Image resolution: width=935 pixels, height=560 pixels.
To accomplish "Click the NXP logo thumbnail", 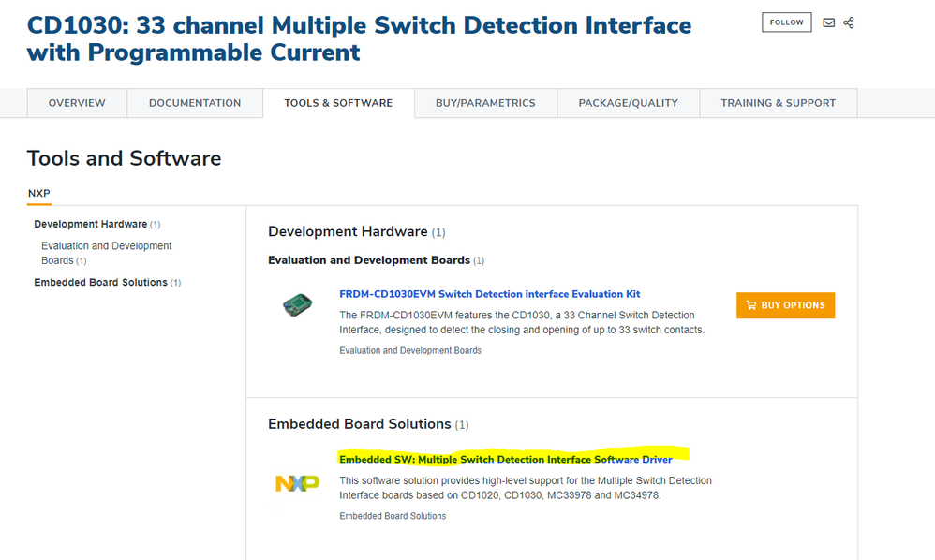I will click(297, 482).
